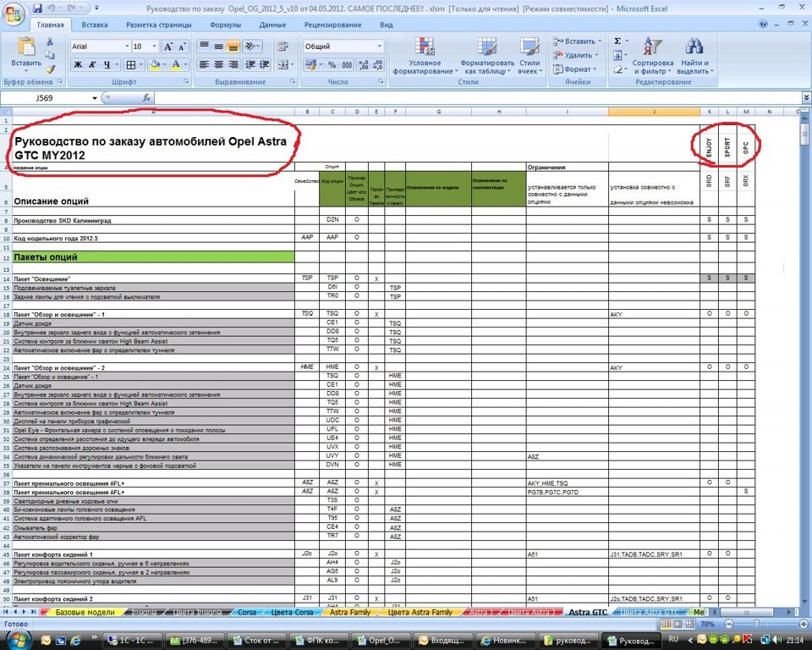
Task: Open the Insert Function fx dialog
Action: coord(146,97)
